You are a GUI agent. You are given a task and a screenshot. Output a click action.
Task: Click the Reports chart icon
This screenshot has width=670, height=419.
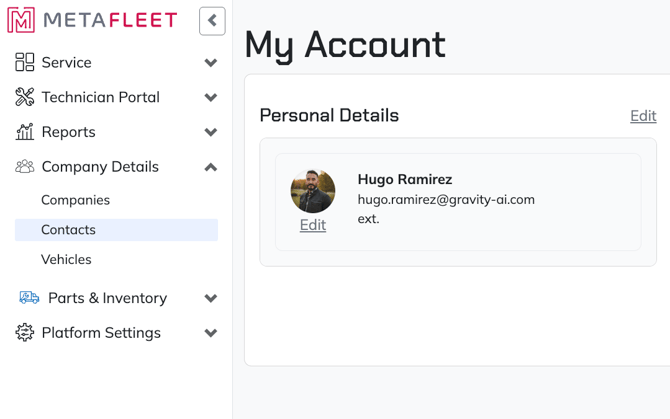tap(25, 132)
